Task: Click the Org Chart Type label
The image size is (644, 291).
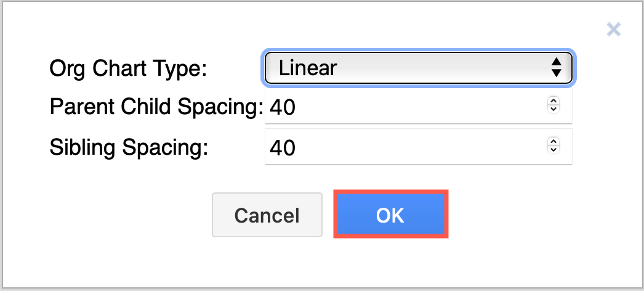Action: pos(128,68)
